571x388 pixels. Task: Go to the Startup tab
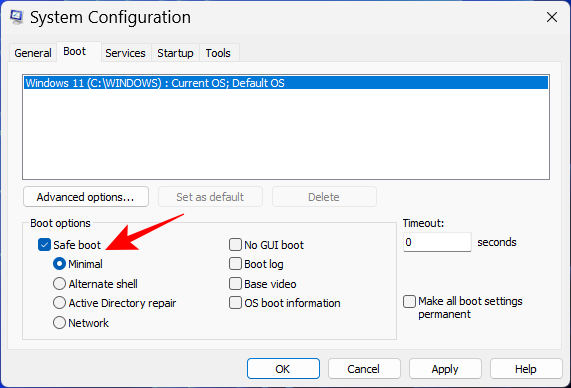click(x=175, y=53)
